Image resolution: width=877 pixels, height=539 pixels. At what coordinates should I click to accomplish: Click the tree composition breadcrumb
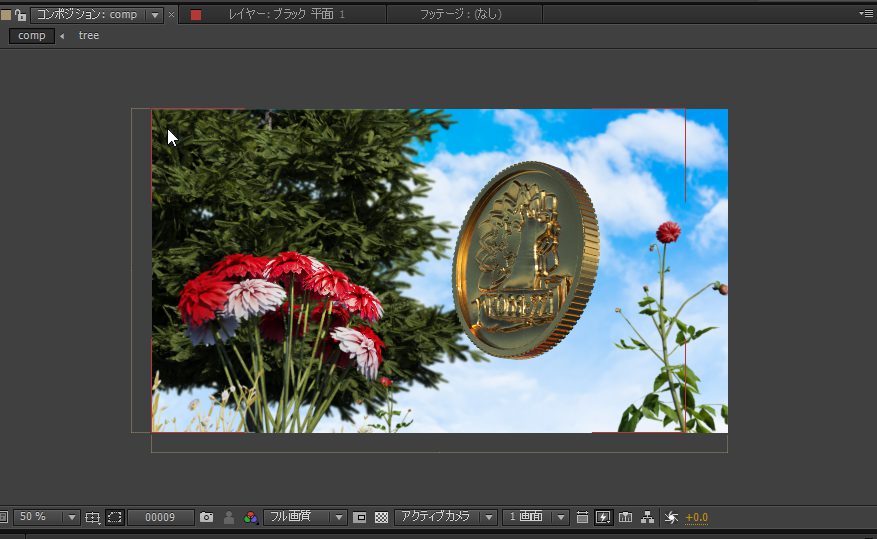coord(89,36)
